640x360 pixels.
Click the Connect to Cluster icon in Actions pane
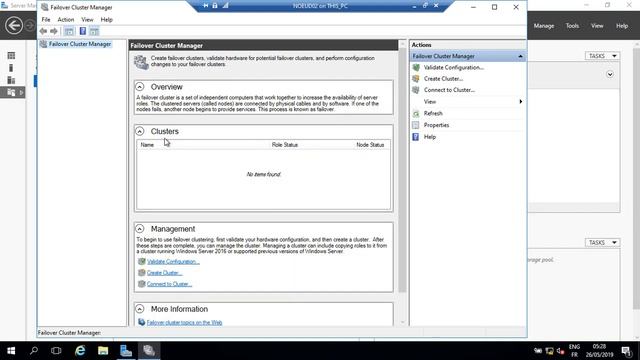point(416,90)
